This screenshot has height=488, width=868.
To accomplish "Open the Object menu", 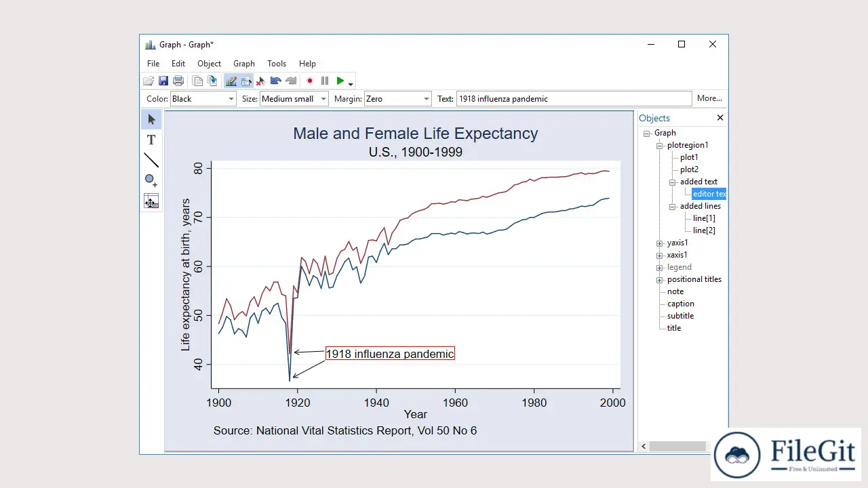I will coord(209,64).
